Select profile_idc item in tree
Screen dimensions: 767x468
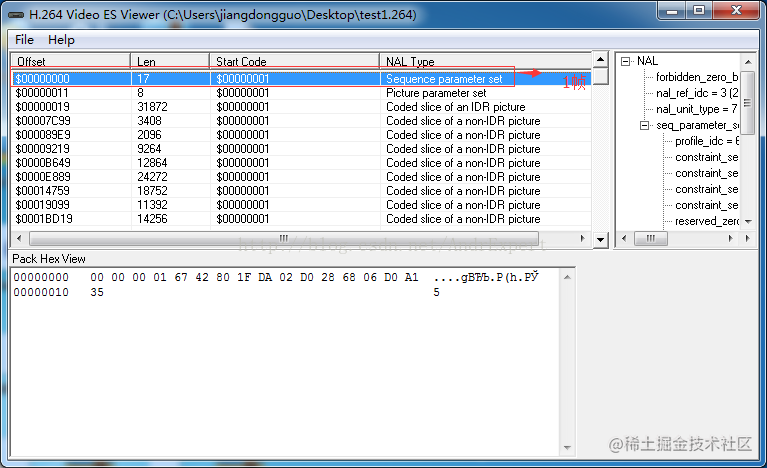pyautogui.click(x=707, y=141)
